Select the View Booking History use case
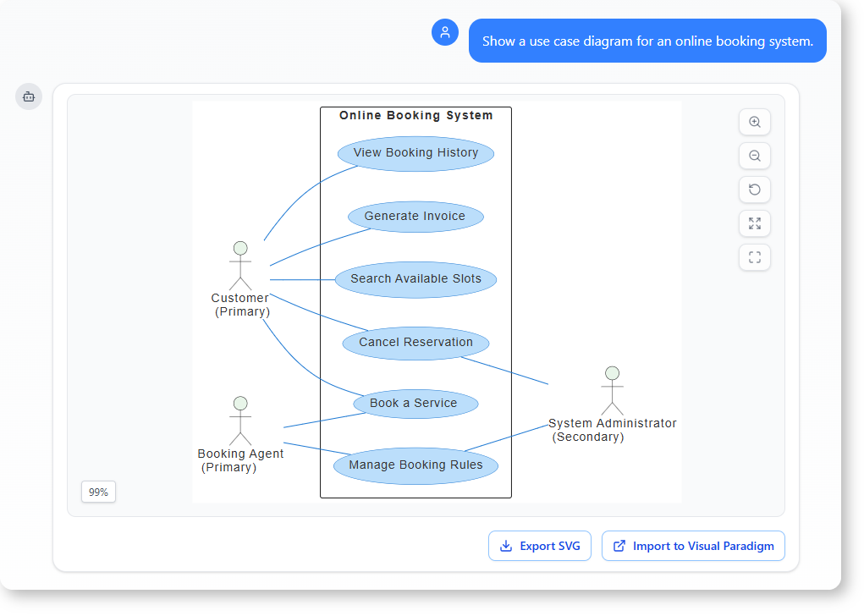 point(415,153)
